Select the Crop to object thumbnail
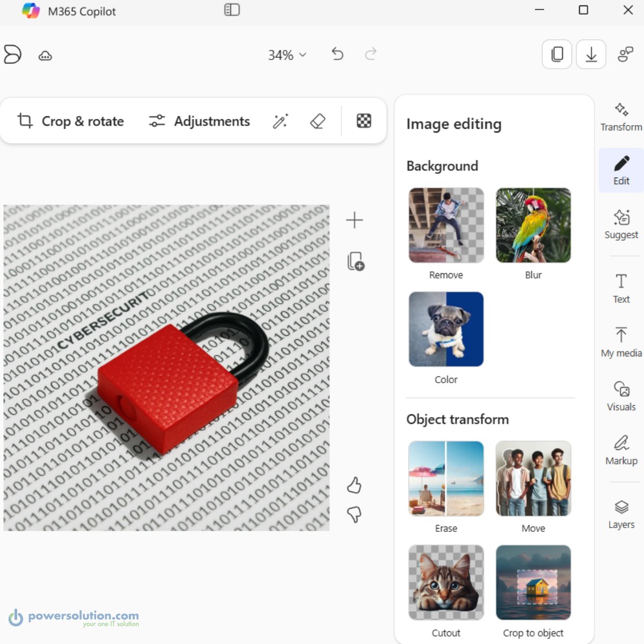The image size is (644, 644). point(533,583)
